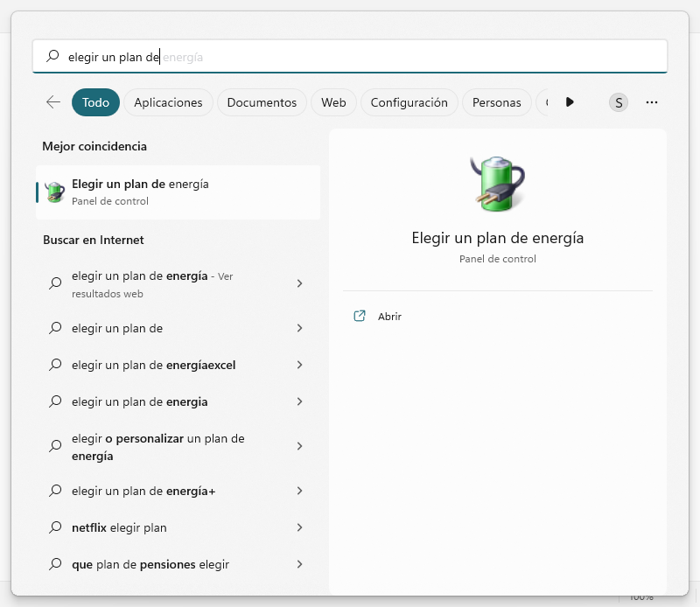The height and width of the screenshot is (607, 700).
Task: Open the three-dot options menu
Action: (x=651, y=102)
